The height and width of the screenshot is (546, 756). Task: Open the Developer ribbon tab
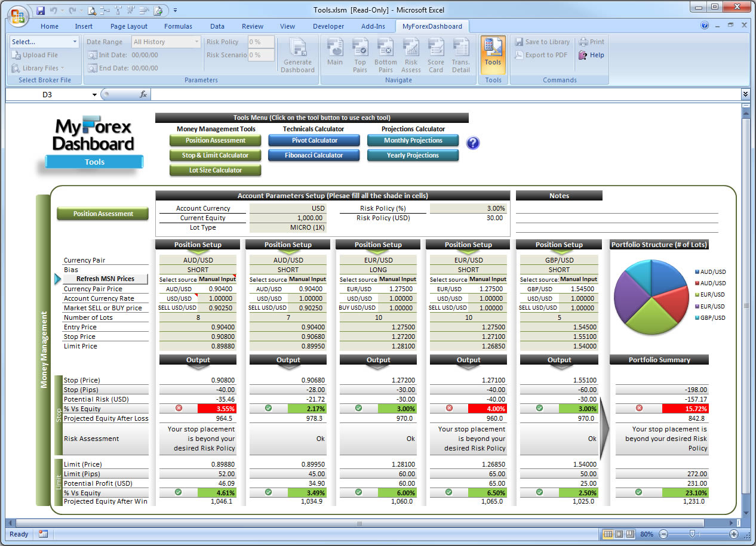pyautogui.click(x=328, y=26)
